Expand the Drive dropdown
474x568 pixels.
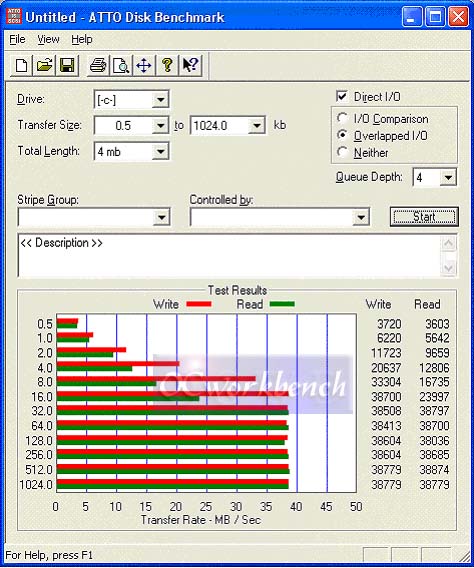[160, 99]
